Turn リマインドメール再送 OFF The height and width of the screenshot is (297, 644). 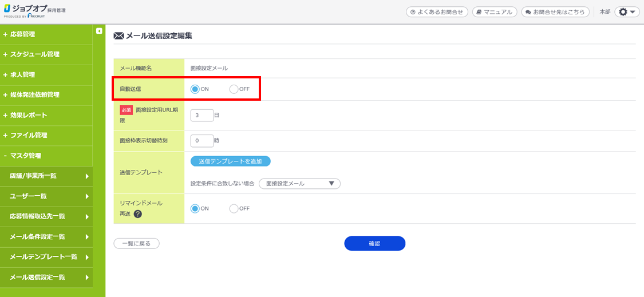coord(234,208)
